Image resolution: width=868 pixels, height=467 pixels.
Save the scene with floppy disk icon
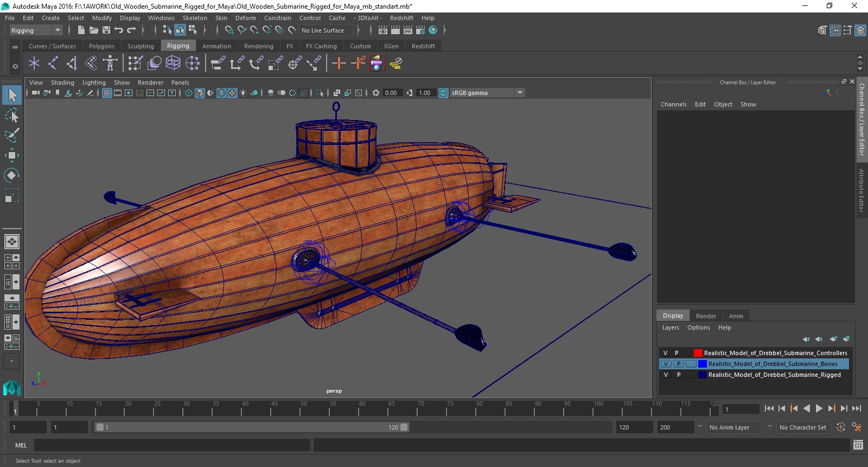pyautogui.click(x=106, y=30)
